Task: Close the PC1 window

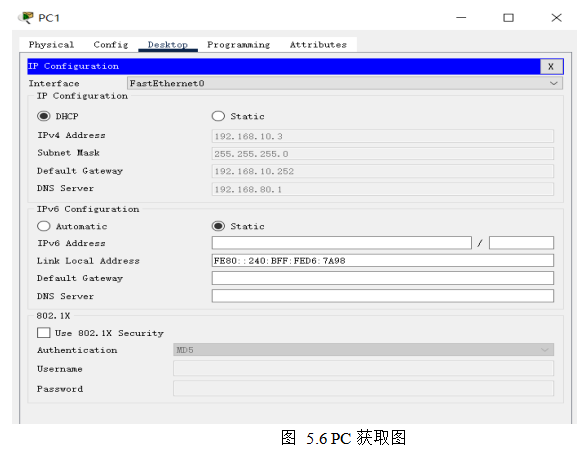Action: point(556,18)
